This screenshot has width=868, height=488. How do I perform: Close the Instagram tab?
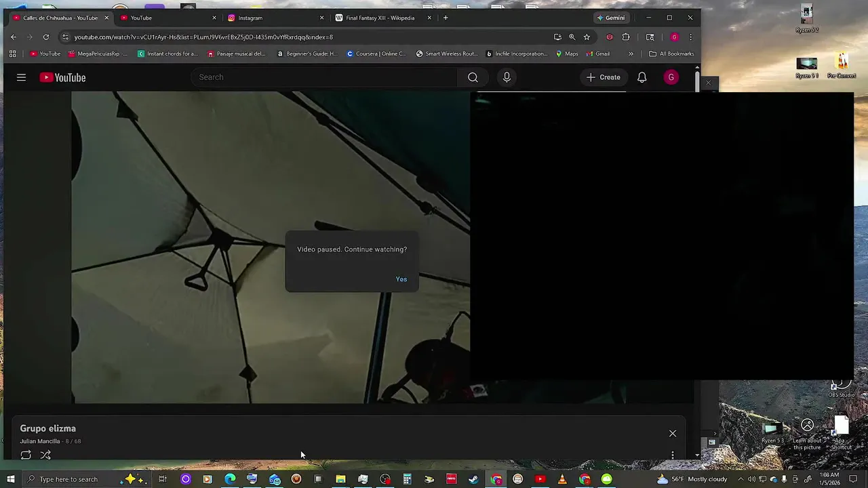click(321, 18)
